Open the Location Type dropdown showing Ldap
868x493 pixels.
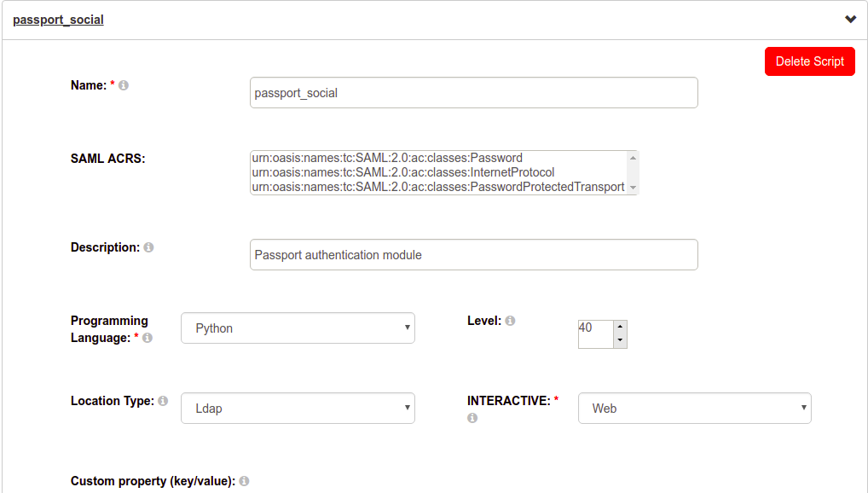pos(298,408)
